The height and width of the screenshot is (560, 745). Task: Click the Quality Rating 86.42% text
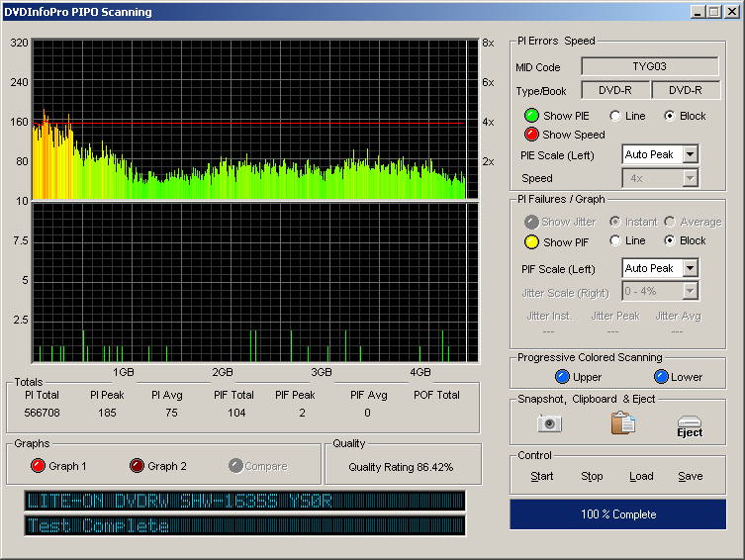point(401,467)
